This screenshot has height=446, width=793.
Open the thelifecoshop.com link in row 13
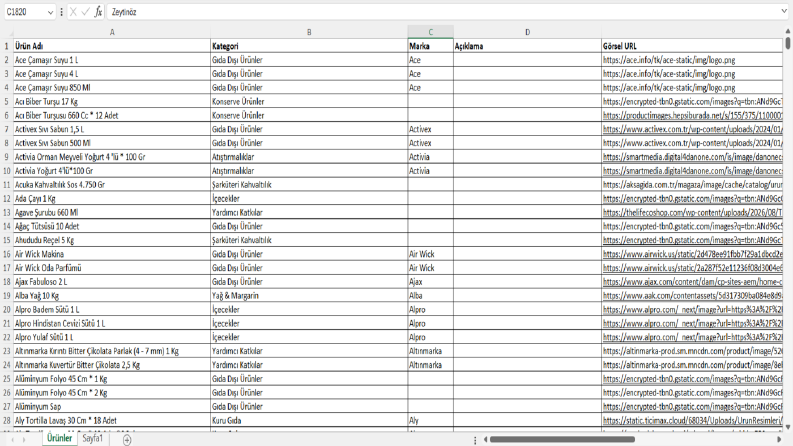[692, 212]
